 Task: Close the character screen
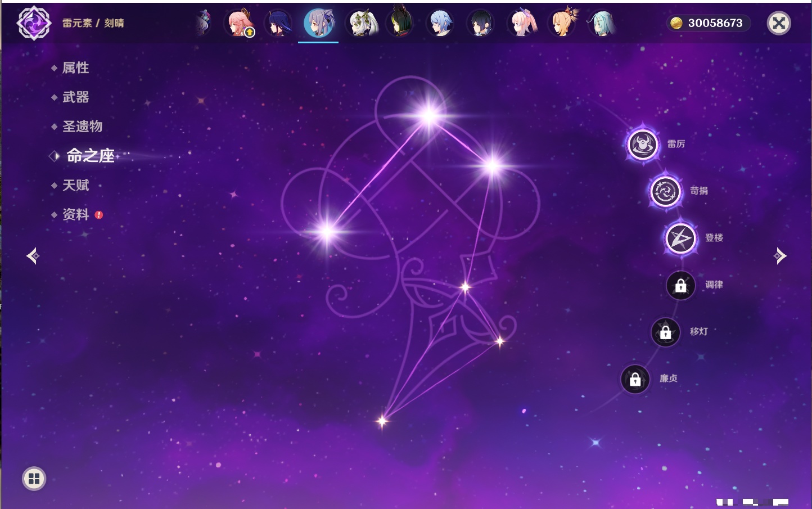[779, 23]
